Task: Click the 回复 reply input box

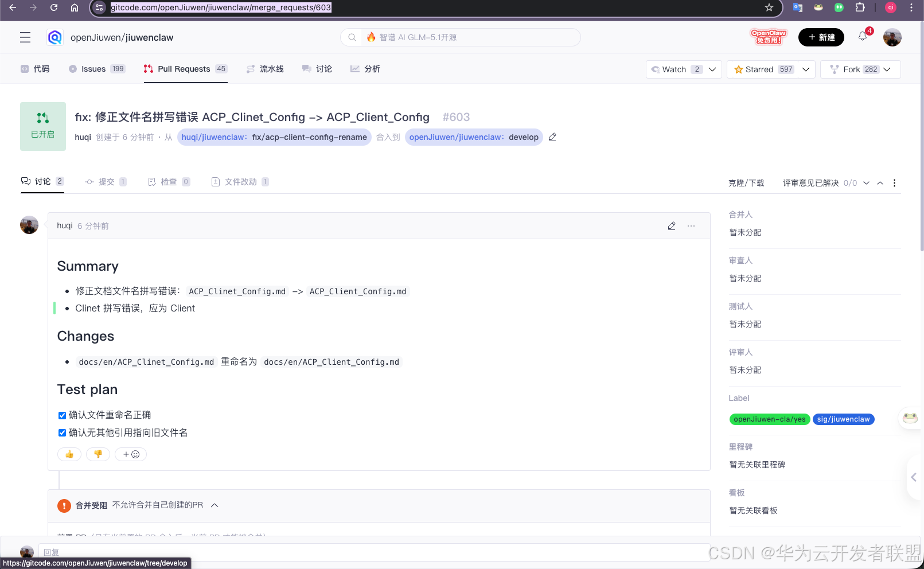Action: click(x=374, y=552)
